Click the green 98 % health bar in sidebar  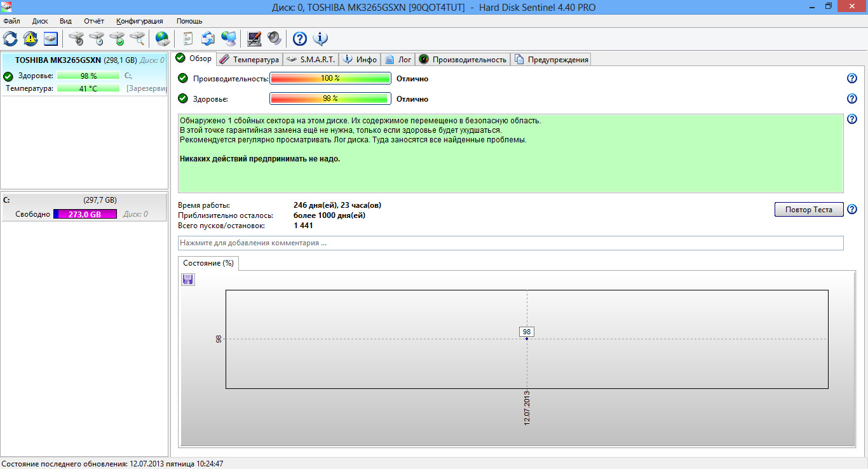pyautogui.click(x=88, y=76)
